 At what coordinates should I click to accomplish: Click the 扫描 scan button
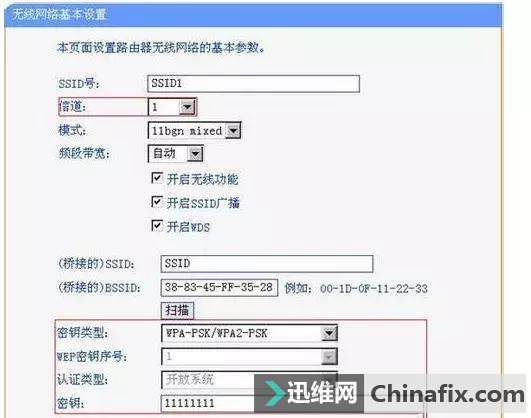click(177, 310)
